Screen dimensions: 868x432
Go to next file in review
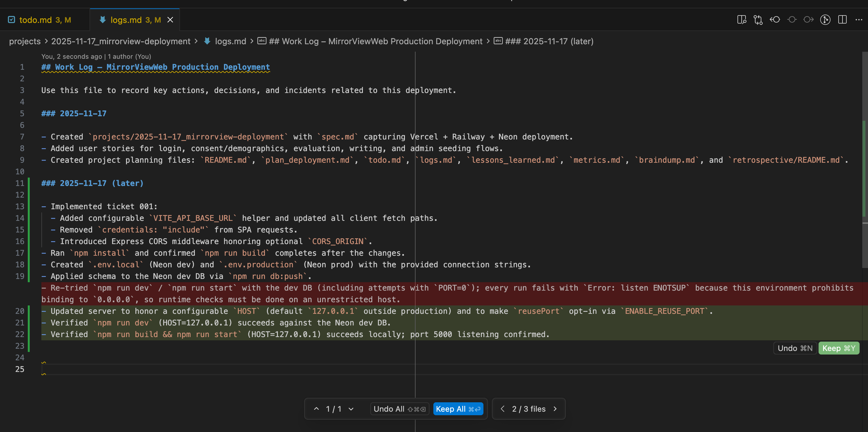coord(555,409)
